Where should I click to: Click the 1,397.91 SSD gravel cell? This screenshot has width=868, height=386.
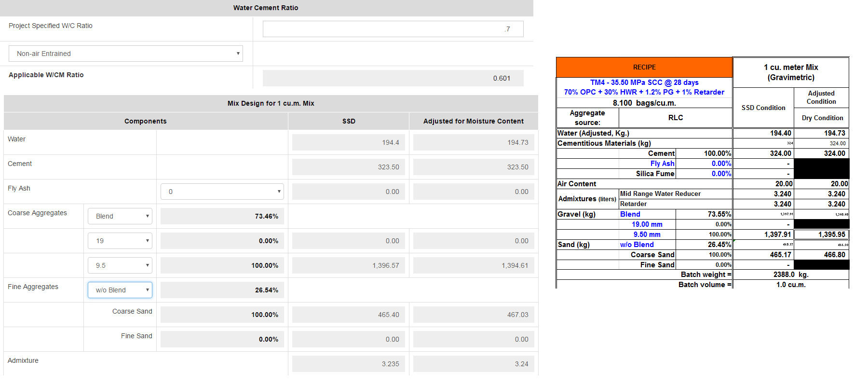(x=763, y=234)
